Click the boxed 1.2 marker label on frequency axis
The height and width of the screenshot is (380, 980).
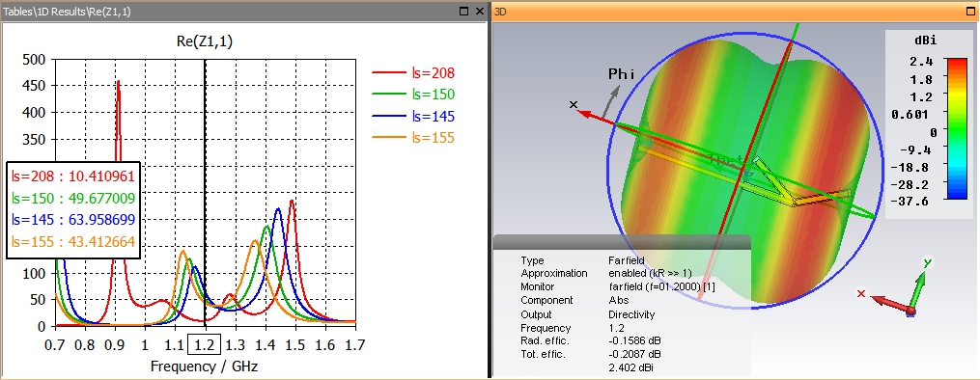205,344
